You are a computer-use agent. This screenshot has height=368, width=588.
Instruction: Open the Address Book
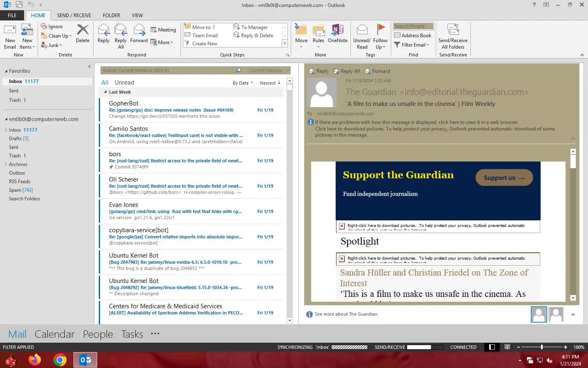click(412, 36)
